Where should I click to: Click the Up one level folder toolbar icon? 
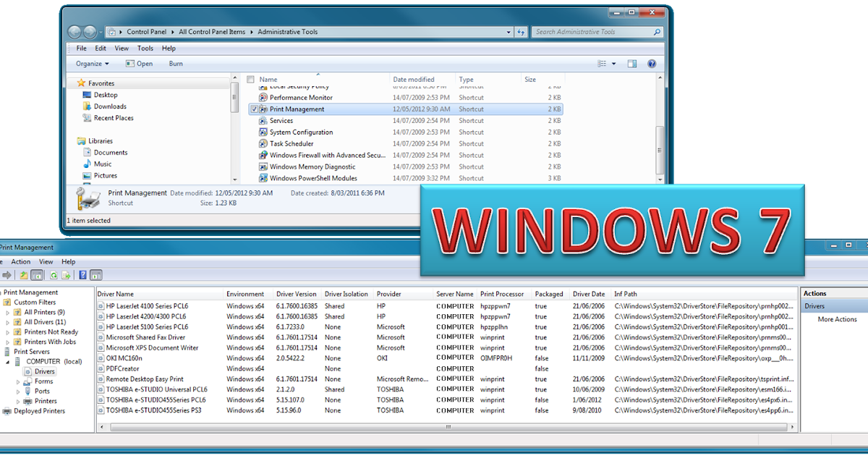pos(24,275)
